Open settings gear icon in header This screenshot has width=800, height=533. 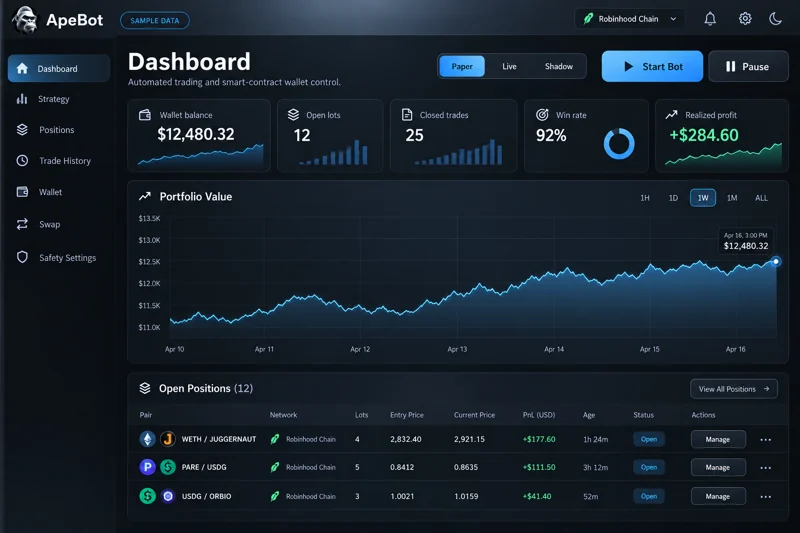click(x=745, y=19)
